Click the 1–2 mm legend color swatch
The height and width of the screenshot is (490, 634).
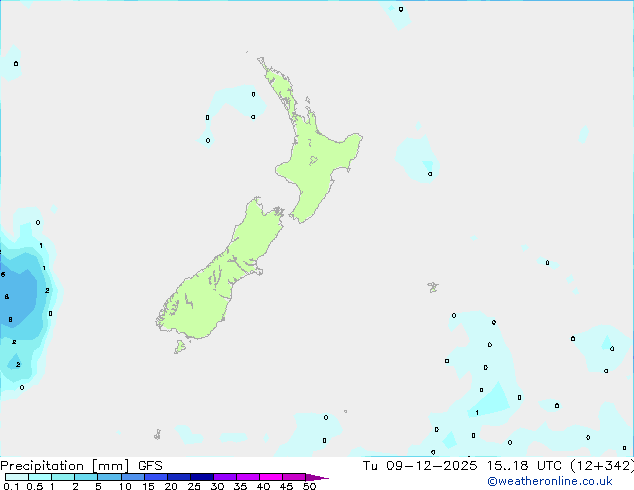pos(63,477)
